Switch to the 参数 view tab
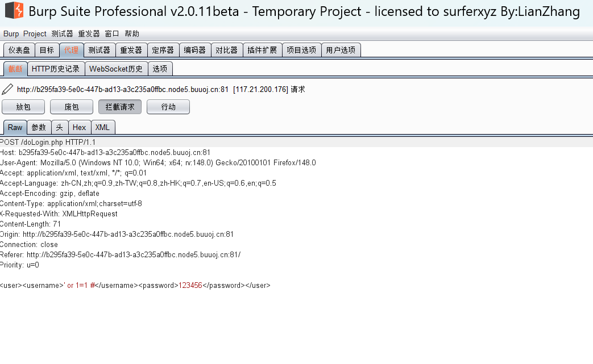This screenshot has width=593, height=364. (x=39, y=127)
